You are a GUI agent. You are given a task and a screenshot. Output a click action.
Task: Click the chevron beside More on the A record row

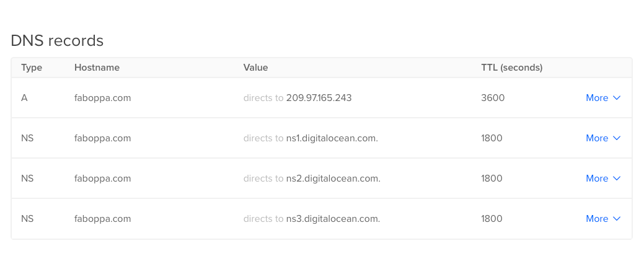point(617,98)
